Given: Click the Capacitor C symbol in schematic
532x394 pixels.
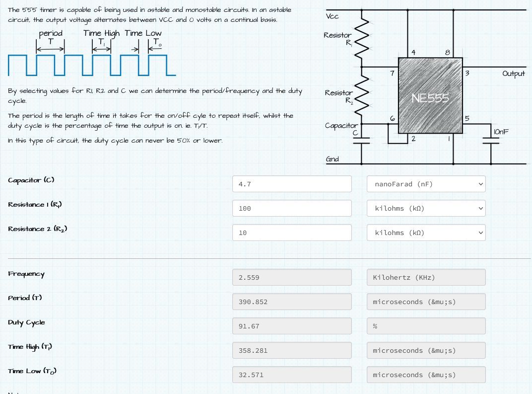Looking at the screenshot, I should pyautogui.click(x=362, y=141).
